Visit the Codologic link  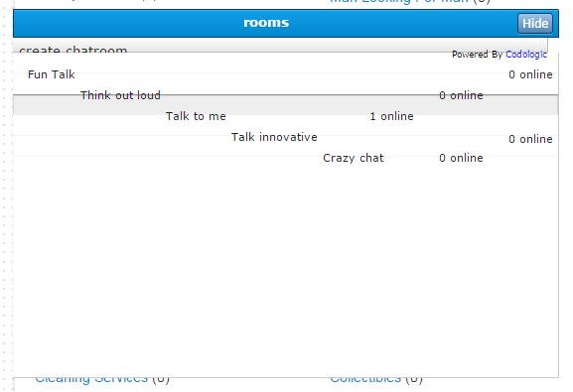tap(526, 55)
